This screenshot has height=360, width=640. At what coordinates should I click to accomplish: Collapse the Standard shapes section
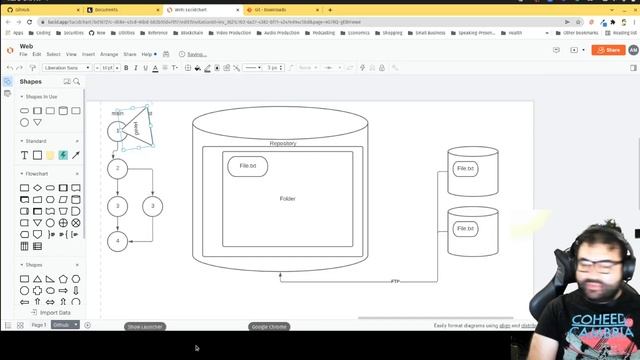click(22, 141)
